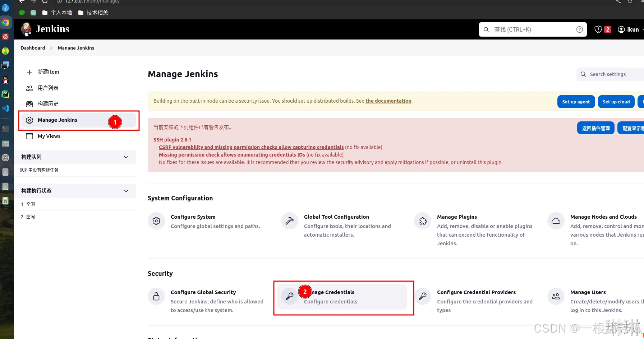Click the window icon beside My Views
Screen dimensions: 644x339
(29, 136)
